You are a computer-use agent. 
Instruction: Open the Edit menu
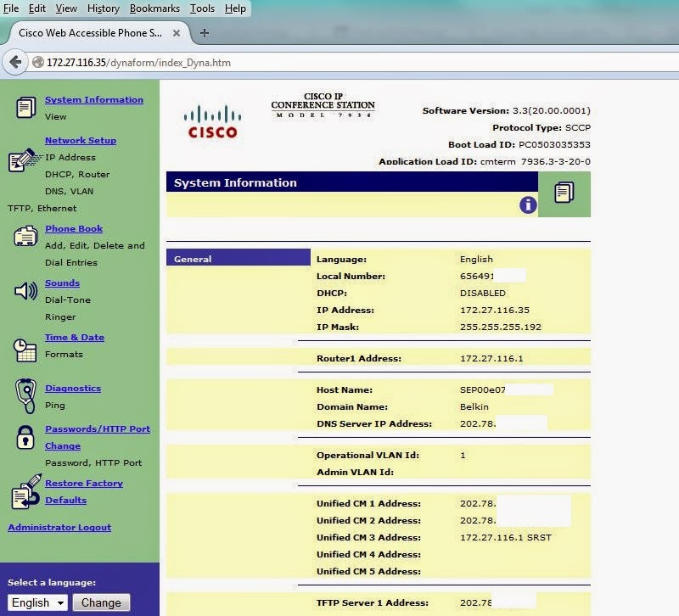(36, 8)
